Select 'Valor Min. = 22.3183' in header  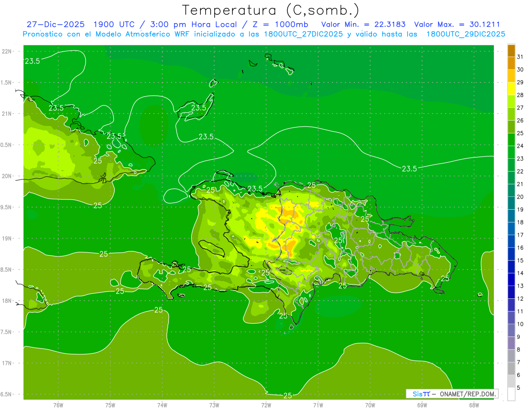coord(364,24)
